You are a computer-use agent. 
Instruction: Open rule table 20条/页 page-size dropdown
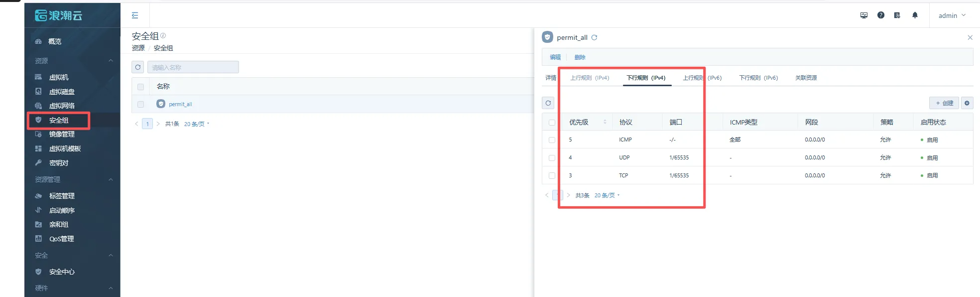click(x=607, y=195)
